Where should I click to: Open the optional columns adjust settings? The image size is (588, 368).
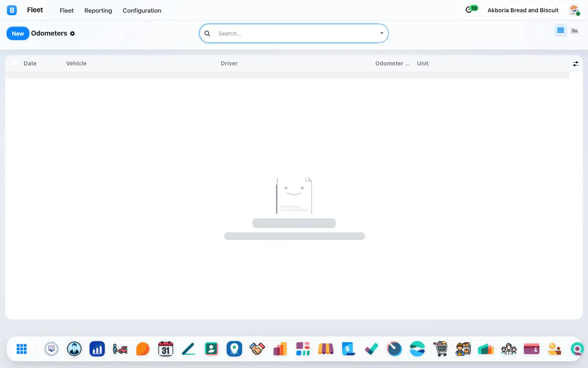click(575, 64)
